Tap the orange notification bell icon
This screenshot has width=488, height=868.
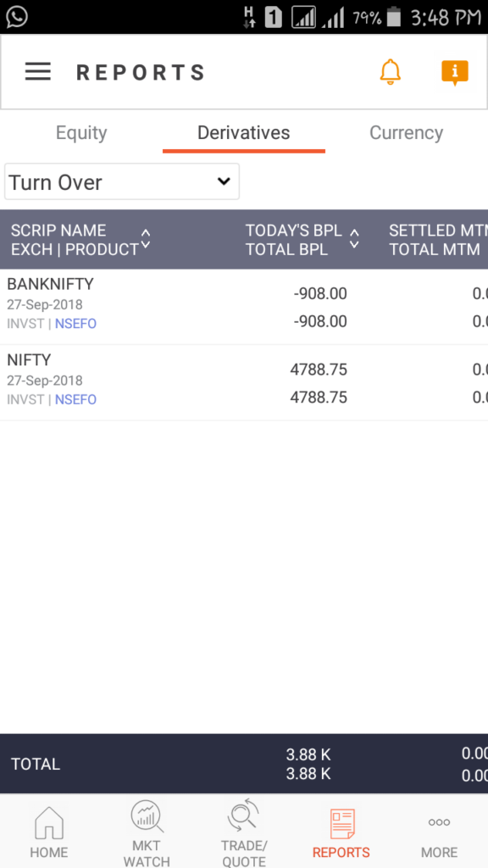coord(390,72)
